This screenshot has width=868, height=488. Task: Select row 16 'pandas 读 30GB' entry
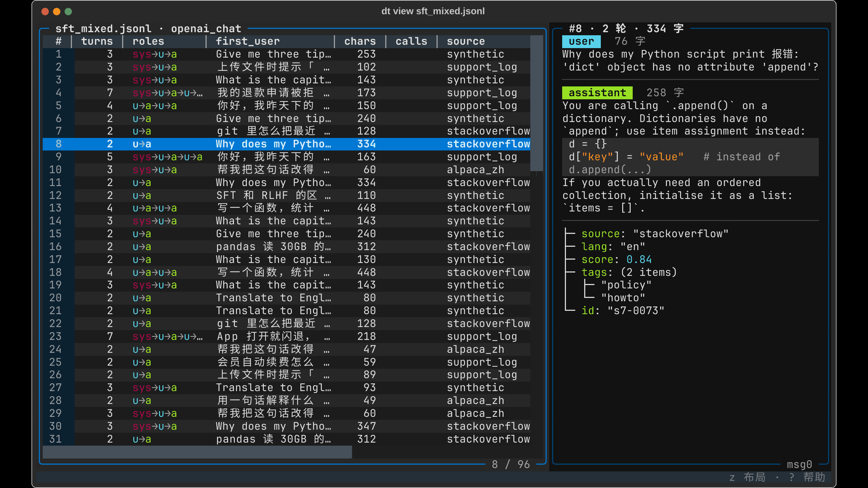287,247
